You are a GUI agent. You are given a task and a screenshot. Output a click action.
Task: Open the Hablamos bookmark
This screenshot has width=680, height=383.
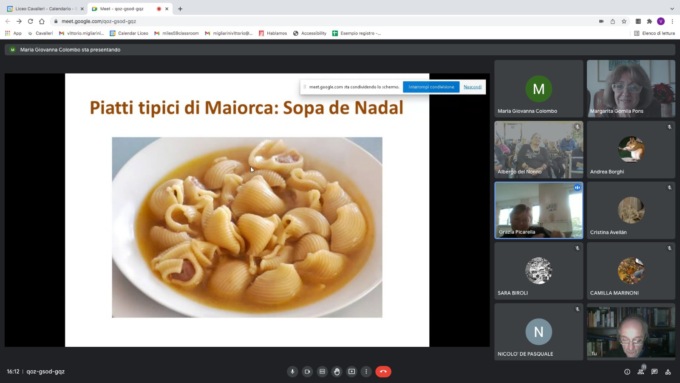pos(273,33)
